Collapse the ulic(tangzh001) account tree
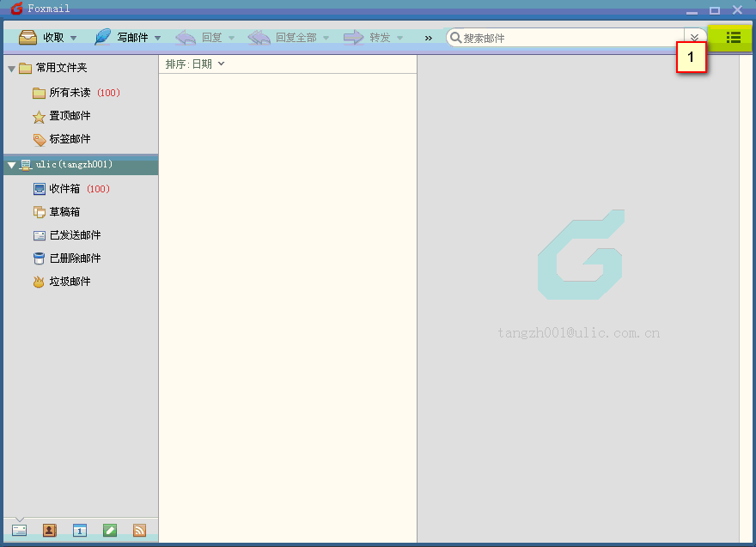This screenshot has height=547, width=756. point(11,165)
